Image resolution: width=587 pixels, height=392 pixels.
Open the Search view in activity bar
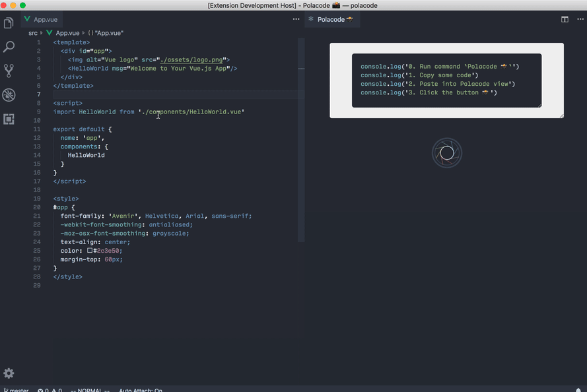click(9, 46)
